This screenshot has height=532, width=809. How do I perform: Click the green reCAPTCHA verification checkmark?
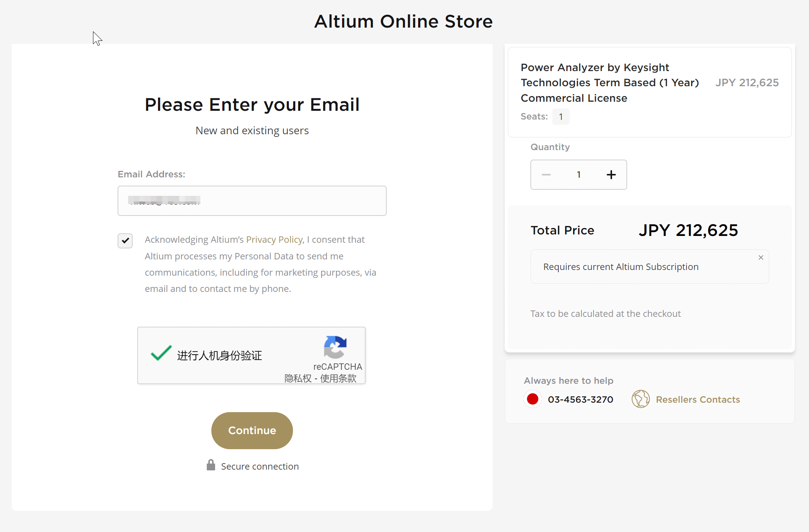point(161,354)
